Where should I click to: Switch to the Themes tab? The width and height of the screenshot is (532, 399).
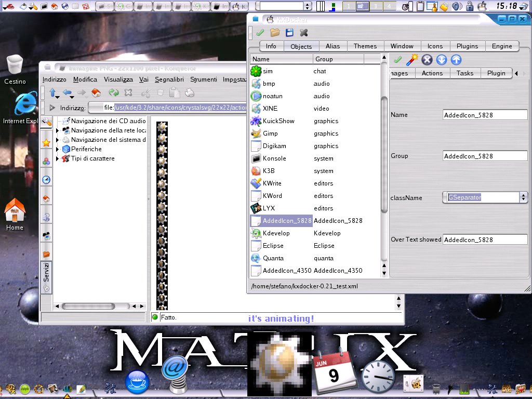pyautogui.click(x=365, y=46)
